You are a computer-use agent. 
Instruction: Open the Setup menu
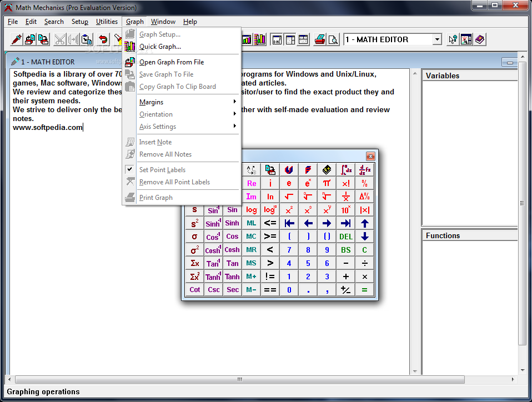(80, 22)
